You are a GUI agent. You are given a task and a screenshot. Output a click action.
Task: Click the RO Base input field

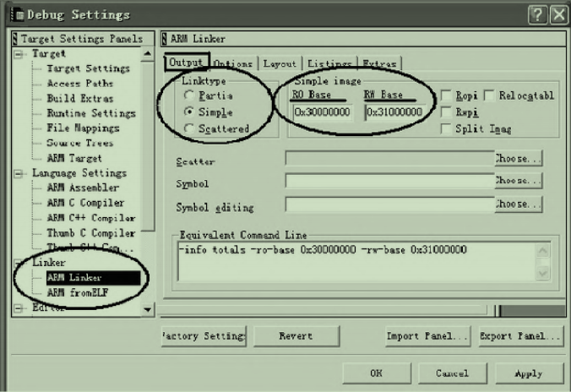(x=323, y=112)
